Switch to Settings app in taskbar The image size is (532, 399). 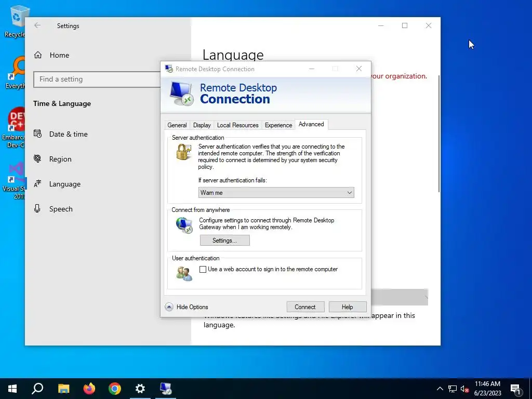pyautogui.click(x=140, y=389)
